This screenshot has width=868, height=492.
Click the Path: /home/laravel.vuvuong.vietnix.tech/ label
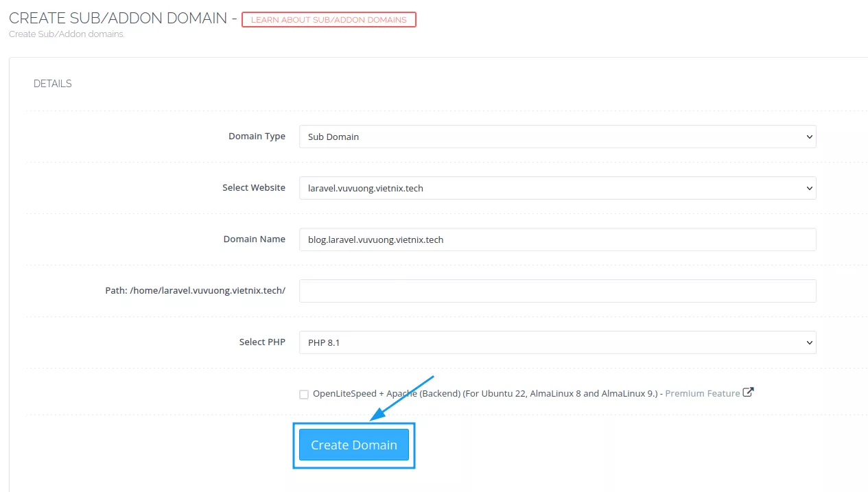click(x=196, y=290)
